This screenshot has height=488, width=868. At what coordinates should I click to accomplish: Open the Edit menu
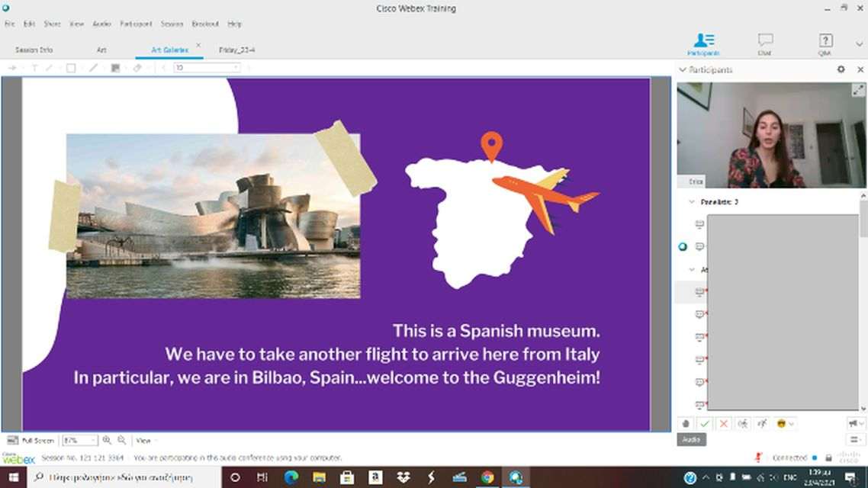[x=29, y=24]
